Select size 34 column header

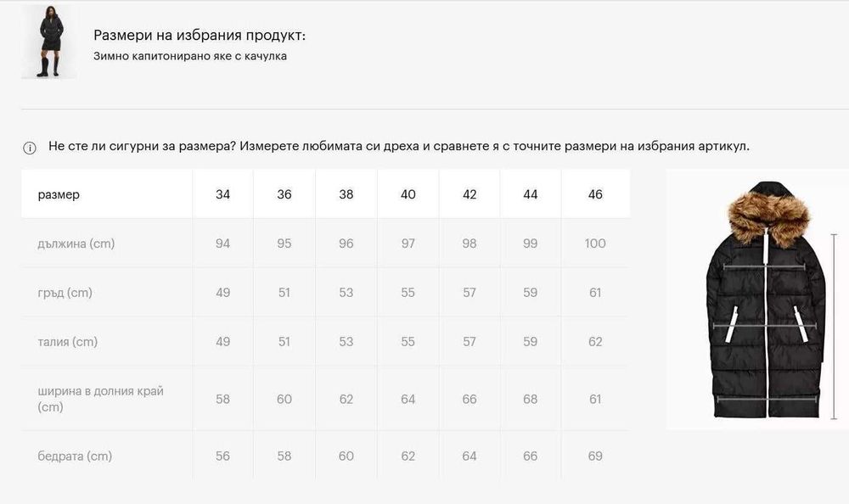222,194
